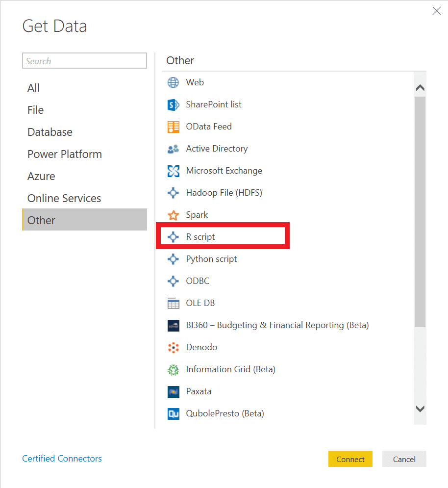Click the connector list scrollbar thumb
The height and width of the screenshot is (488, 448).
point(420,212)
